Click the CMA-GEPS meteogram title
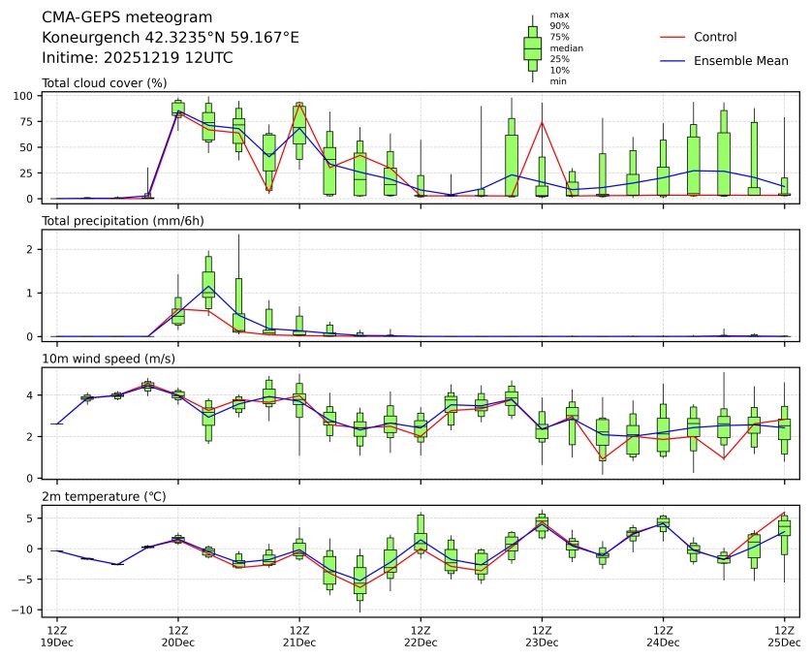 (127, 17)
